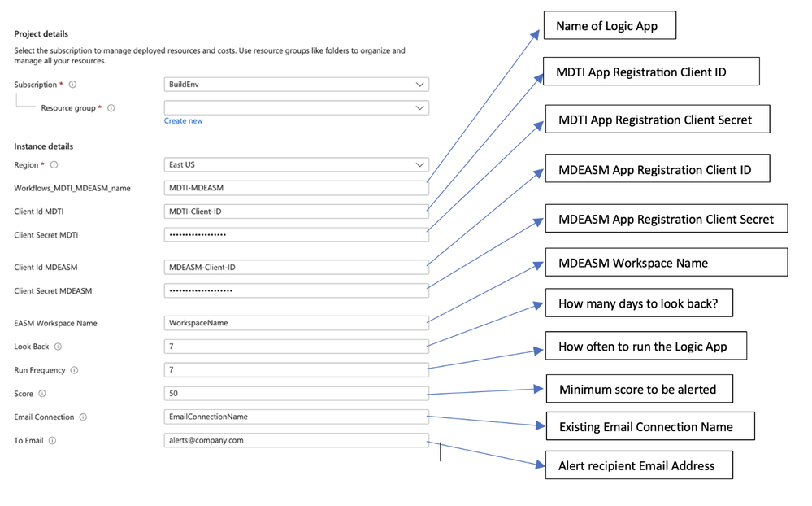
Task: Click the 'Client Secret MDTI' label
Action: point(46,235)
